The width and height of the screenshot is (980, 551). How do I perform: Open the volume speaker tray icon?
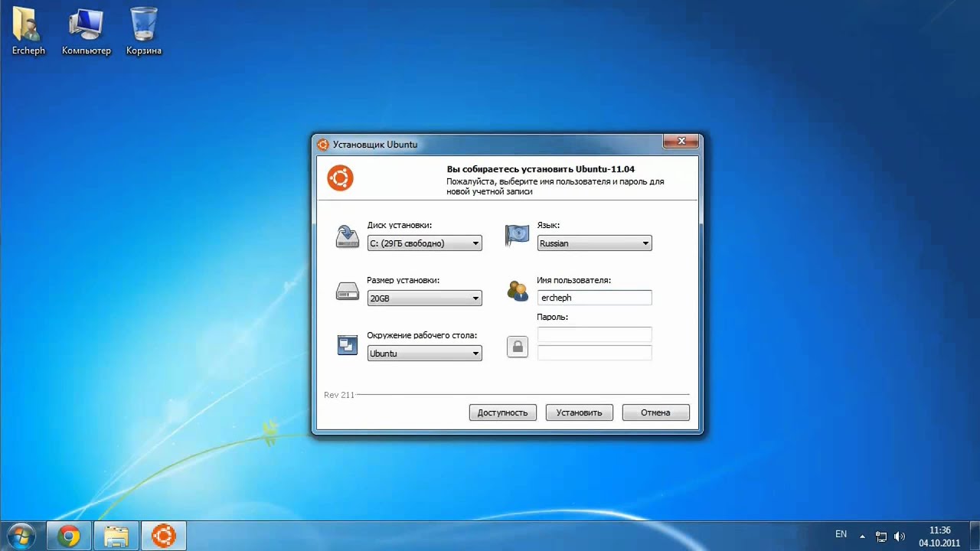point(900,536)
